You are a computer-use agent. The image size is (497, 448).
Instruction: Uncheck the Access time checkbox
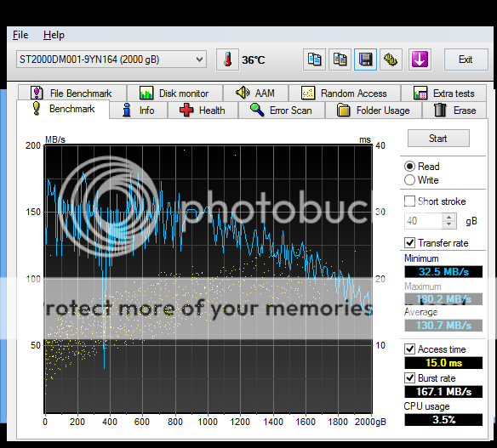tap(409, 349)
